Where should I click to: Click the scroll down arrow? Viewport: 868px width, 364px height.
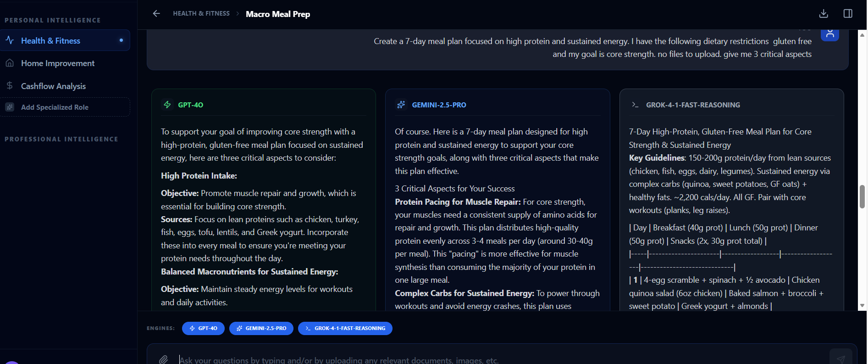(x=862, y=305)
